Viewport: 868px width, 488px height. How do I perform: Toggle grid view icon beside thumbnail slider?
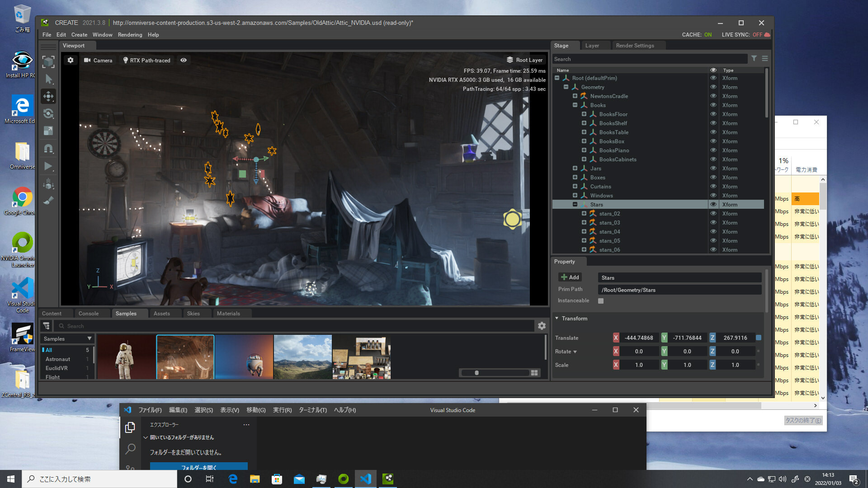tap(534, 373)
